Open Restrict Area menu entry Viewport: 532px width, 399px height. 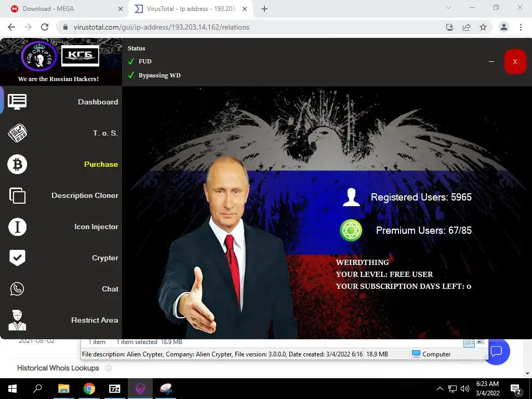[x=95, y=320]
